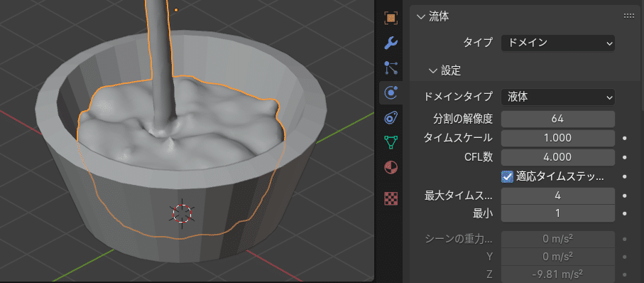
Task: Open the Texture checkerboard tab
Action: click(x=391, y=198)
